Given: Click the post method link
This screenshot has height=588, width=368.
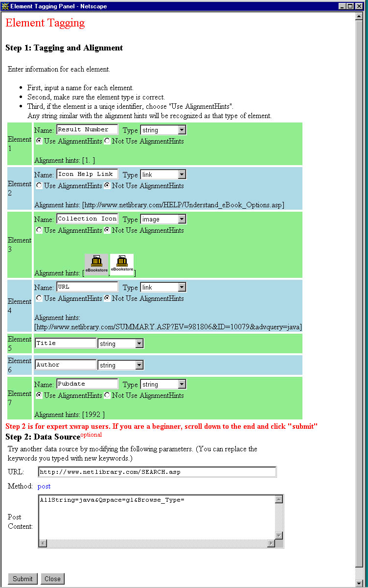Looking at the screenshot, I should pos(44,486).
